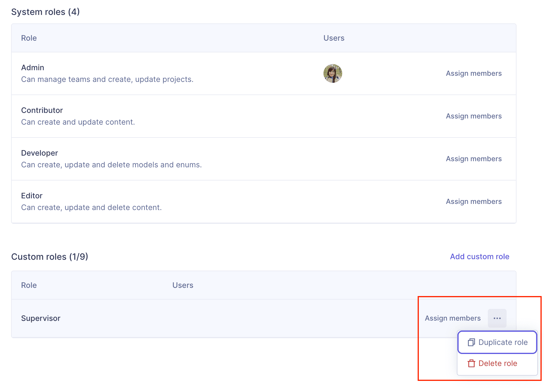The width and height of the screenshot is (544, 392).
Task: Click the Users header in System roles
Action: 334,38
